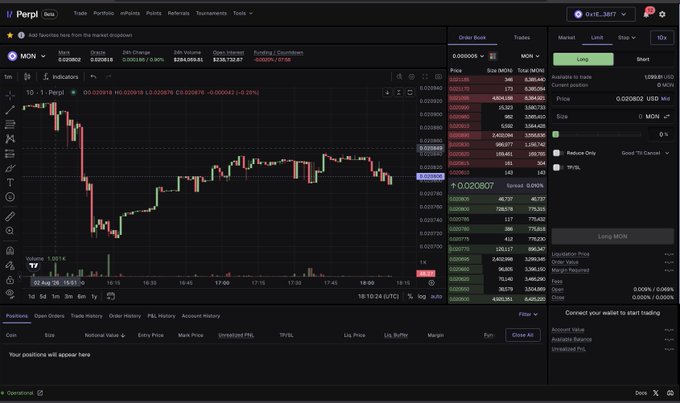This screenshot has width=680, height=403.
Task: Open the Tournaments page in the top menu
Action: pyautogui.click(x=211, y=13)
